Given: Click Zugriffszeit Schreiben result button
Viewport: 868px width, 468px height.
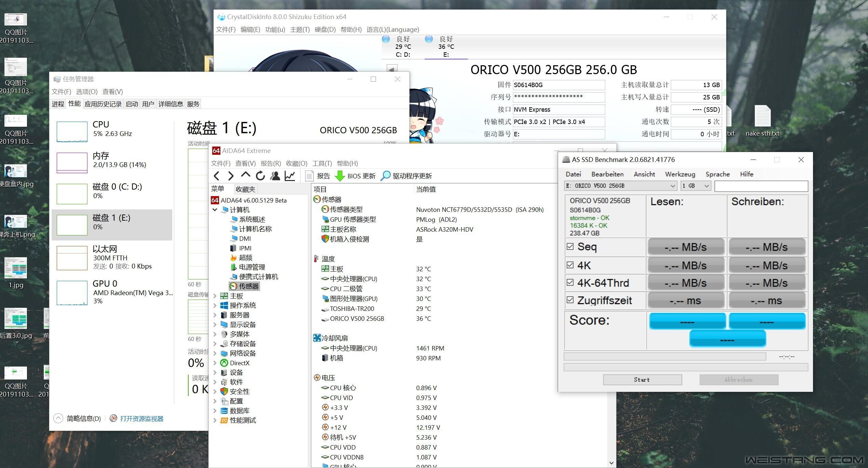Looking at the screenshot, I should click(767, 301).
